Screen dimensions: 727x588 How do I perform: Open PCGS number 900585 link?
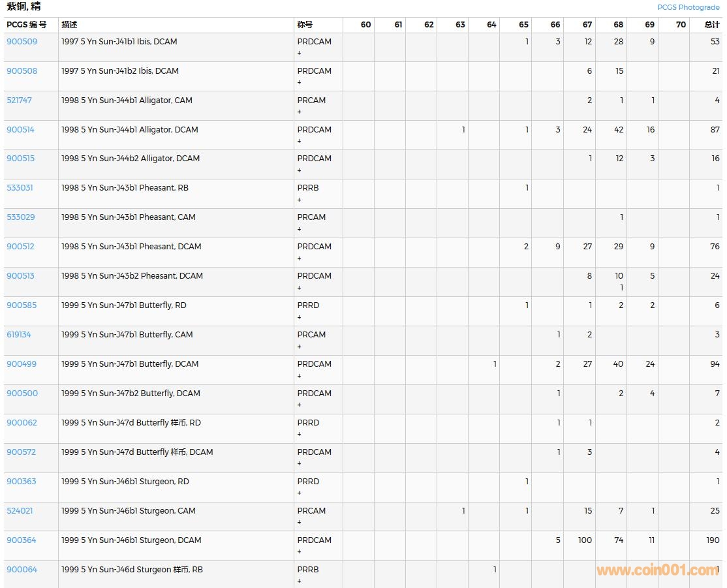tap(22, 305)
